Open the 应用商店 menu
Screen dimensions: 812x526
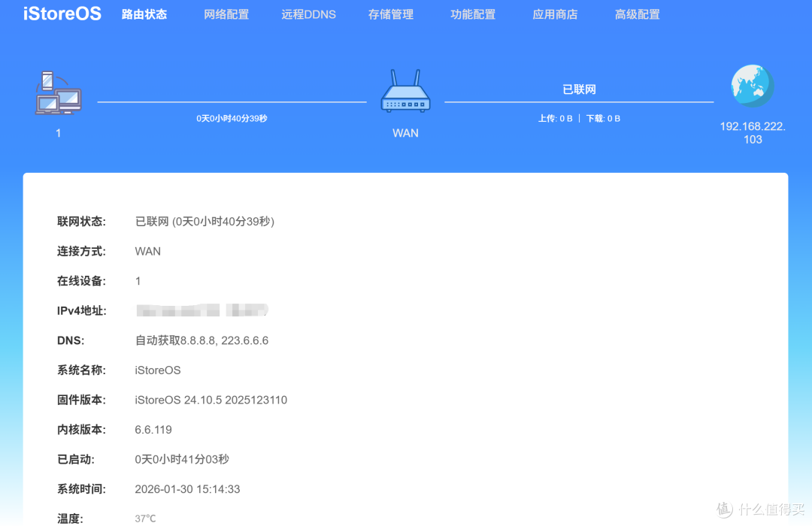pos(555,14)
